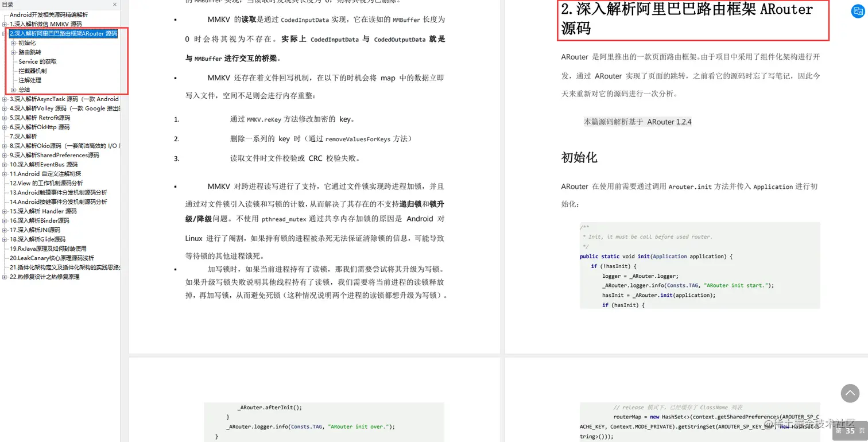Image resolution: width=868 pixels, height=442 pixels.
Task: Click the translate icon at top right
Action: click(857, 13)
